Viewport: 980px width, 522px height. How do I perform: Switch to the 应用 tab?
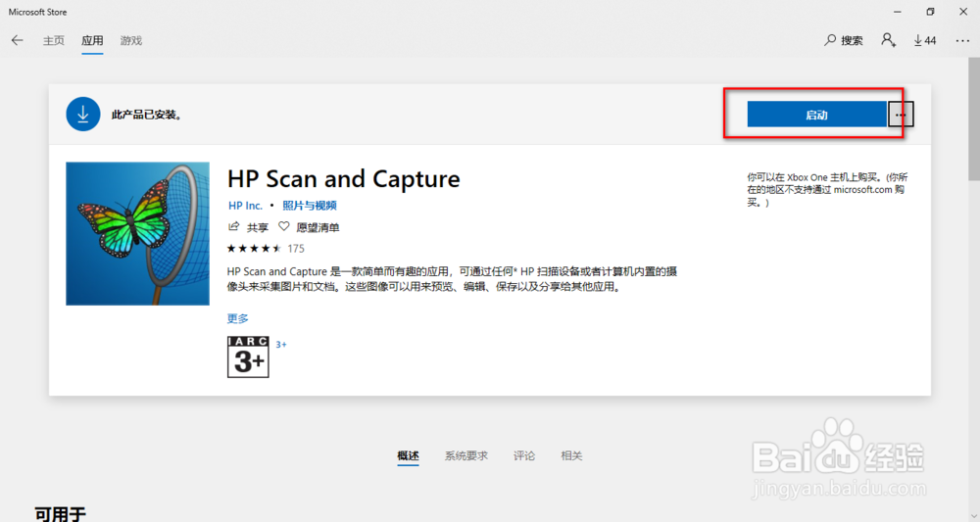tap(92, 40)
